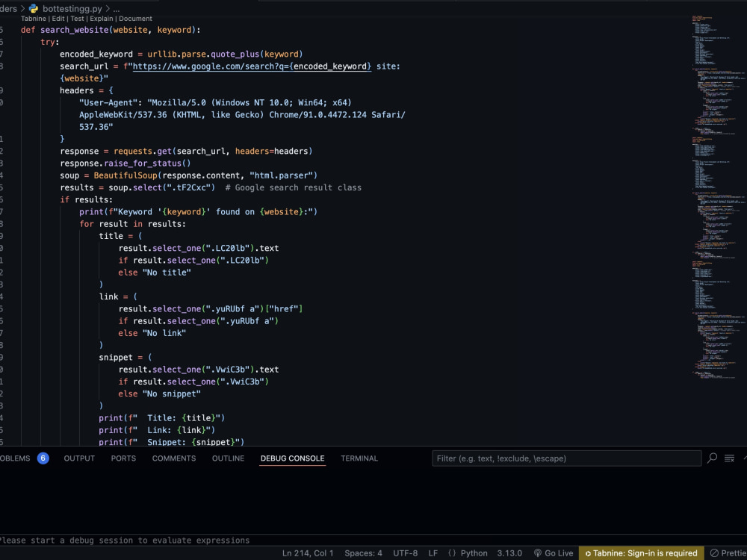The image size is (747, 560).
Task: Click the search_website function name
Action: [x=74, y=30]
